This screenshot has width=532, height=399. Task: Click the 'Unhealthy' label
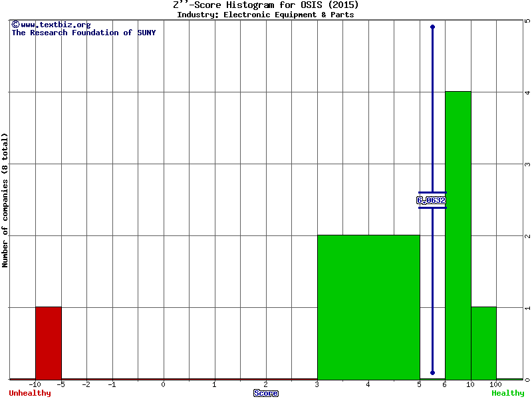click(30, 393)
